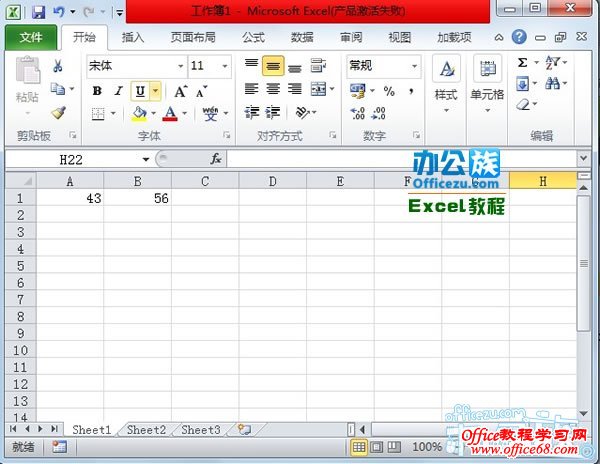Image resolution: width=600 pixels, height=464 pixels.
Task: Expand the Name Box dropdown arrow
Action: (x=146, y=159)
